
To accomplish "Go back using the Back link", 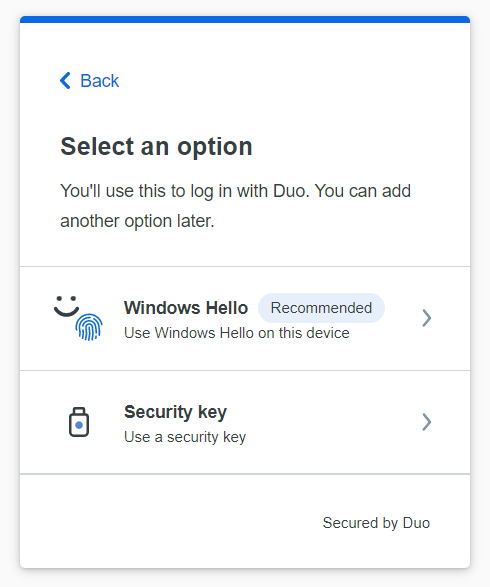I will [x=90, y=80].
